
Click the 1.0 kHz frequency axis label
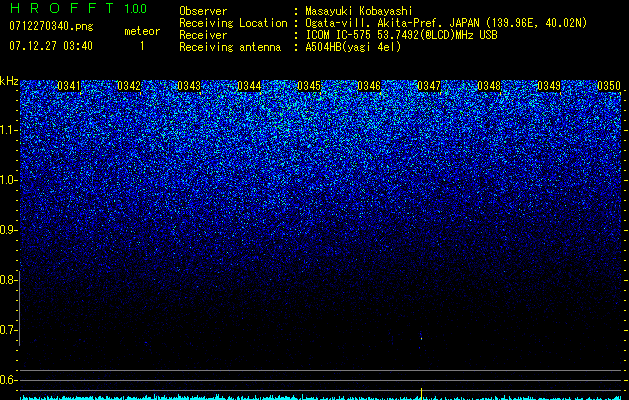(x=8, y=180)
